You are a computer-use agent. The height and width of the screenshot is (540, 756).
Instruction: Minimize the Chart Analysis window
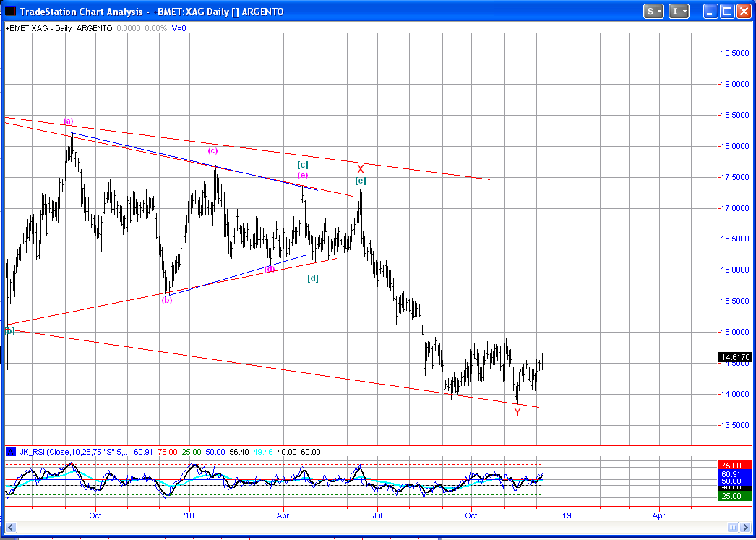click(710, 12)
